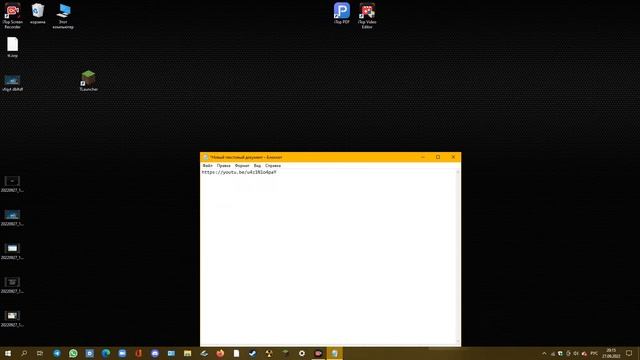Select third 20220927 file in desktop column
The height and width of the screenshot is (360, 640).
12,251
